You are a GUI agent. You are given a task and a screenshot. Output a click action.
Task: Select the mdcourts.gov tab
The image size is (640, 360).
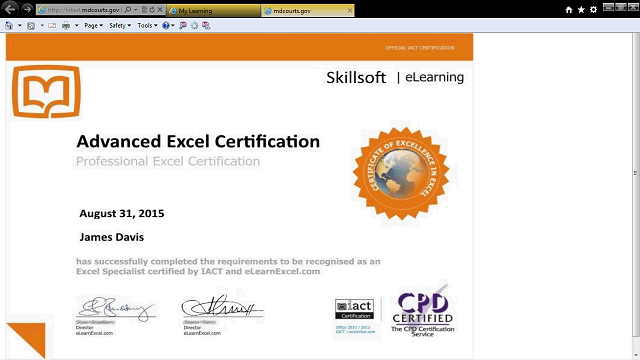(x=304, y=11)
